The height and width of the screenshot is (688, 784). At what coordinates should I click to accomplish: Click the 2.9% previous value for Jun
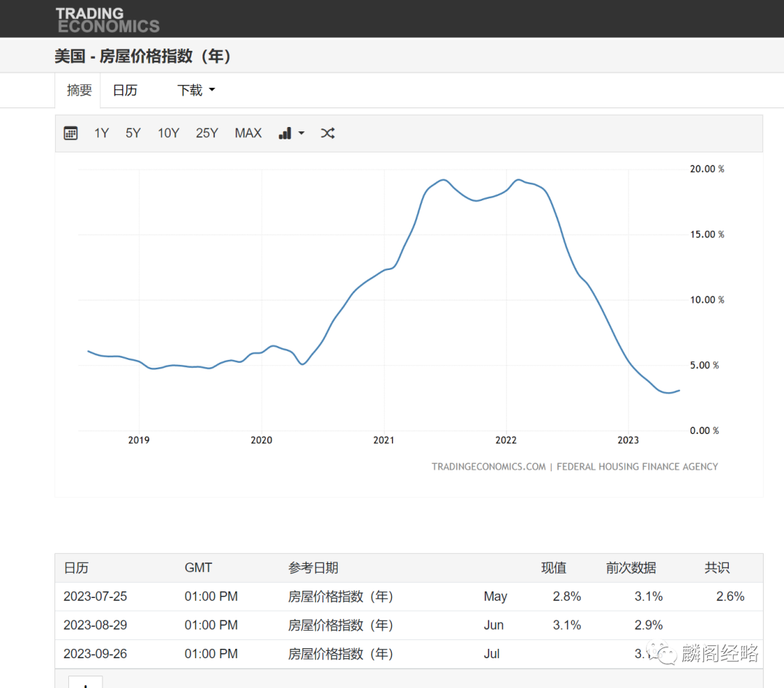pos(648,625)
